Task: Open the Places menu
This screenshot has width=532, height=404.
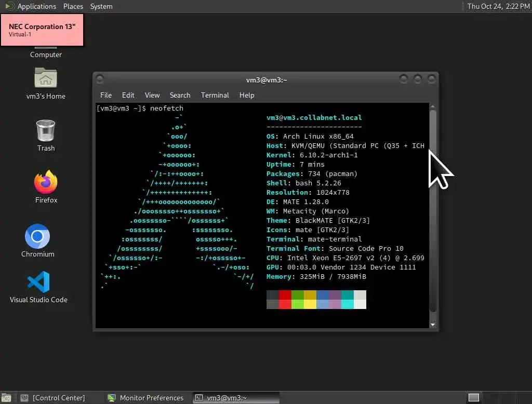Action: [x=73, y=6]
